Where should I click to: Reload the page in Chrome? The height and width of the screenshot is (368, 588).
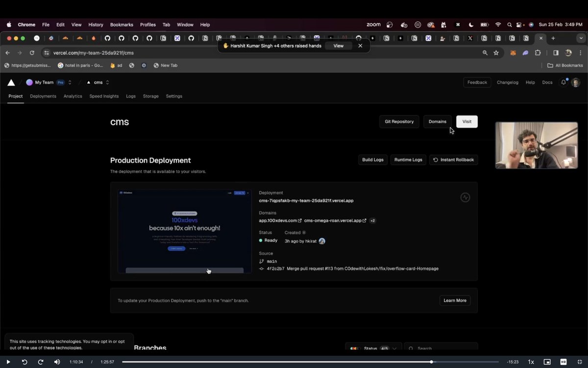(x=32, y=53)
